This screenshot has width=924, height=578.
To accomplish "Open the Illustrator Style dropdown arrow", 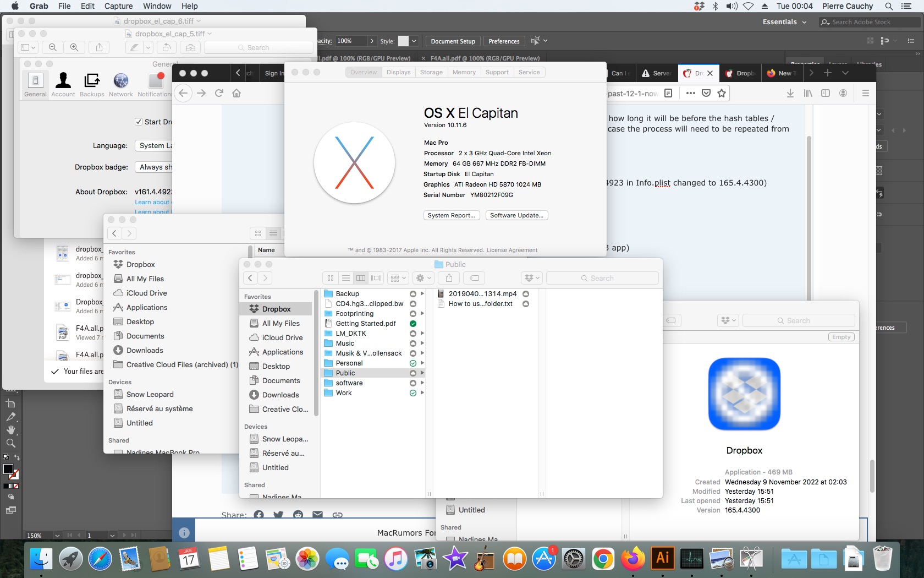I will (x=414, y=41).
